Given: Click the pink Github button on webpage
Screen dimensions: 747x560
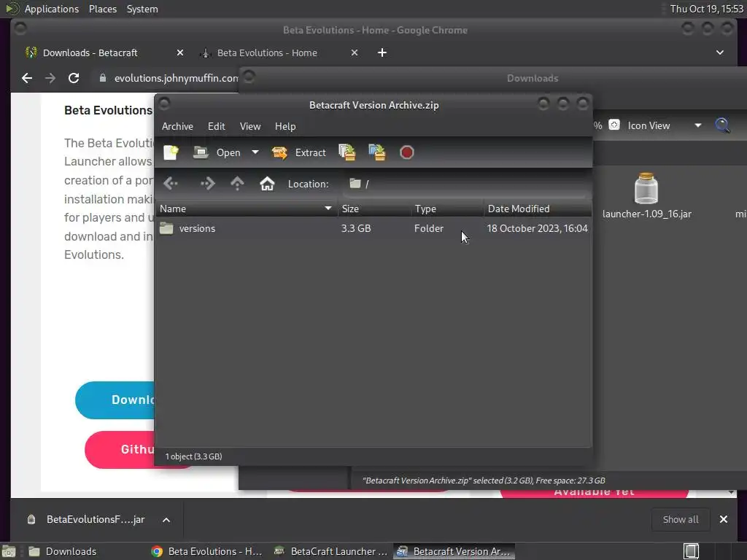Looking at the screenshot, I should click(x=120, y=449).
